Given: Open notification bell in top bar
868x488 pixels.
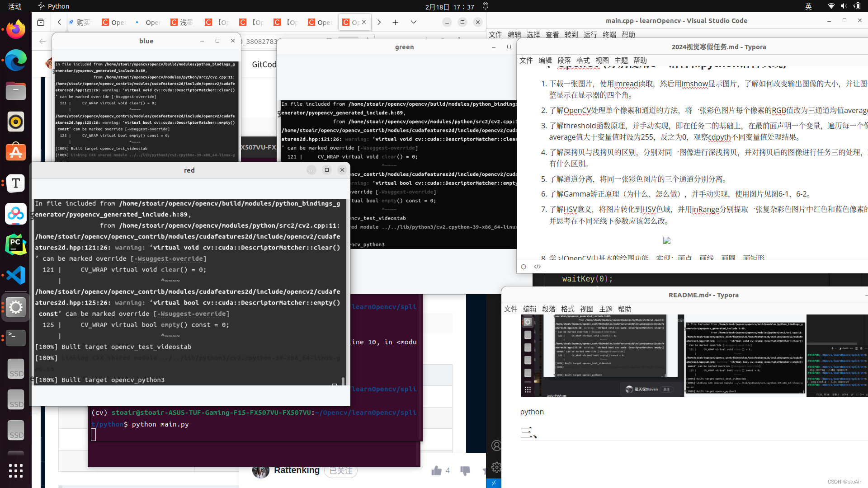Looking at the screenshot, I should [x=486, y=6].
